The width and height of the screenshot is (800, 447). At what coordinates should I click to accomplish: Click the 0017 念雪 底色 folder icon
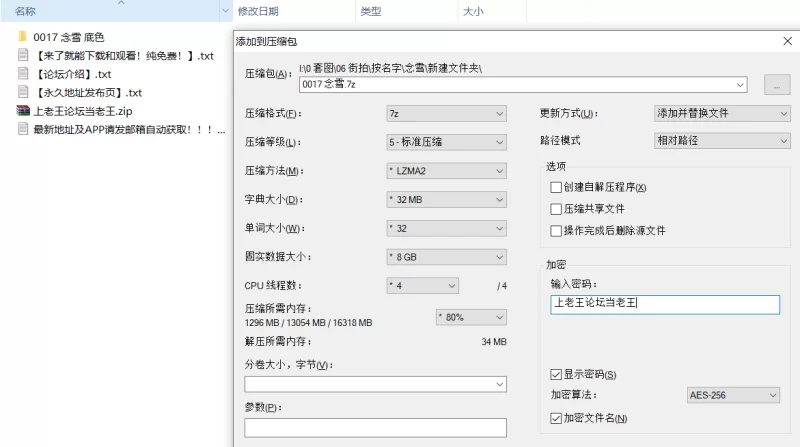(x=22, y=38)
